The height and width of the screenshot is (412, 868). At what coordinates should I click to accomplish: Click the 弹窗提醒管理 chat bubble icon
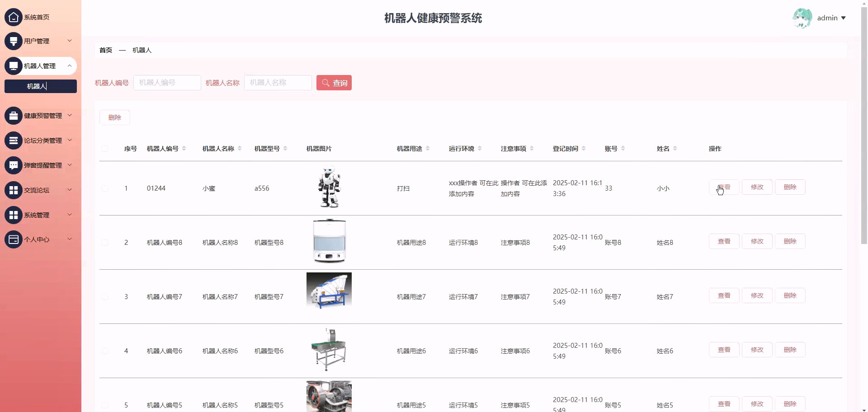(14, 165)
